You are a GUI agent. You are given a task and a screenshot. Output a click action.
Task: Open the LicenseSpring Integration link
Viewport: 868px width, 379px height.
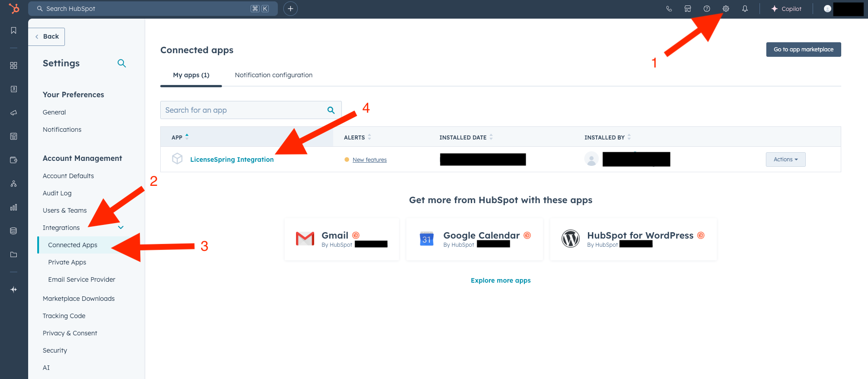click(232, 160)
